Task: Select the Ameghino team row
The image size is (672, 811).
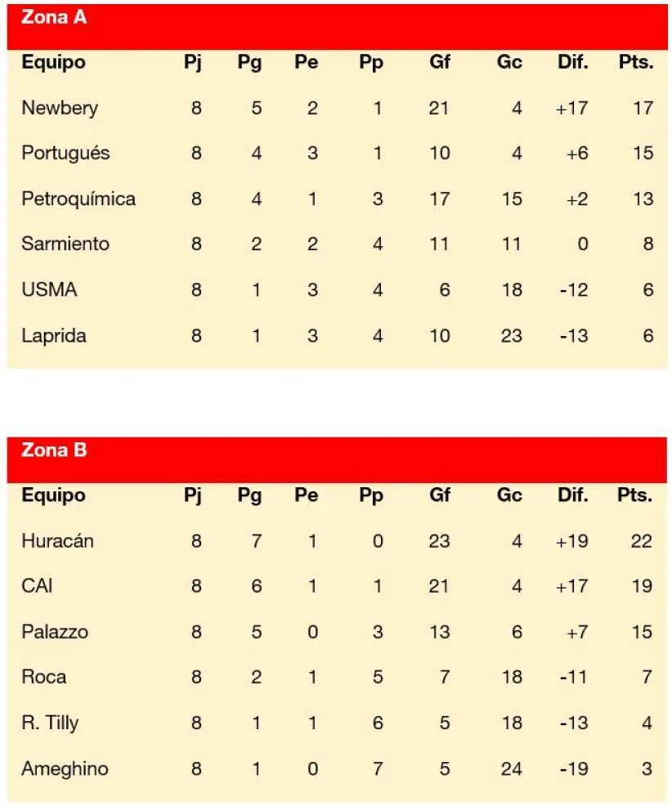Action: pyautogui.click(x=337, y=768)
